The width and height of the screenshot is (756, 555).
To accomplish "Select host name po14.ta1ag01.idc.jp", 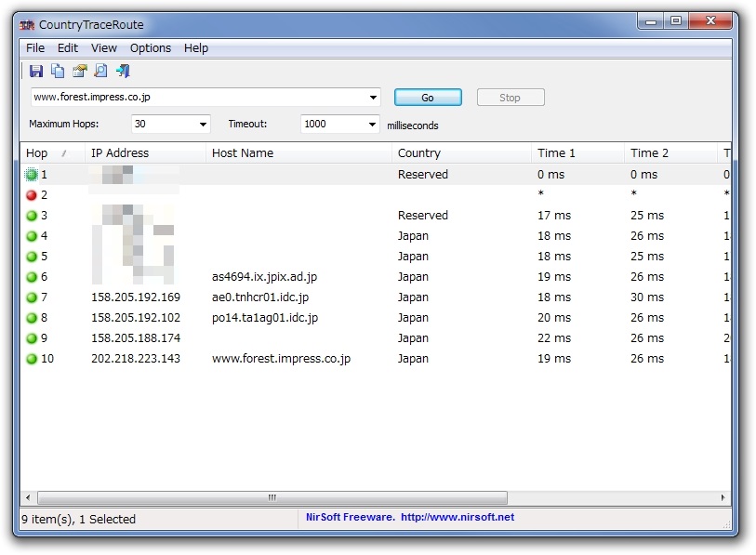I will click(x=265, y=318).
